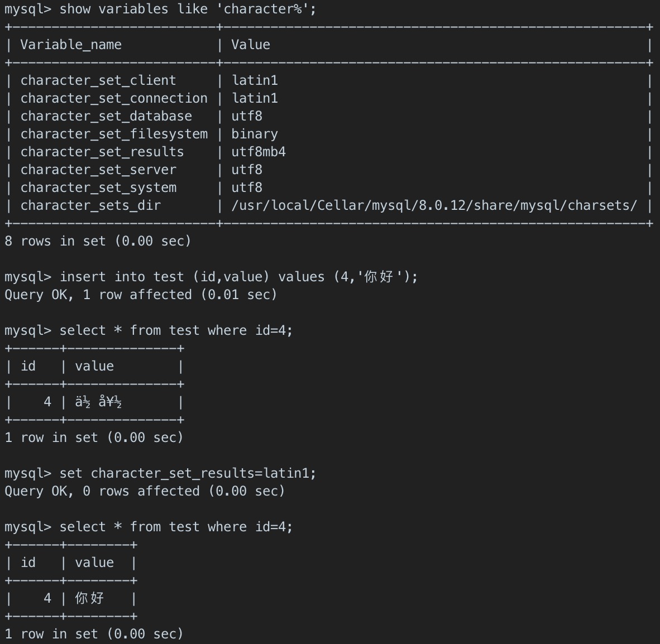Click the 你好 value in last result table

89,598
